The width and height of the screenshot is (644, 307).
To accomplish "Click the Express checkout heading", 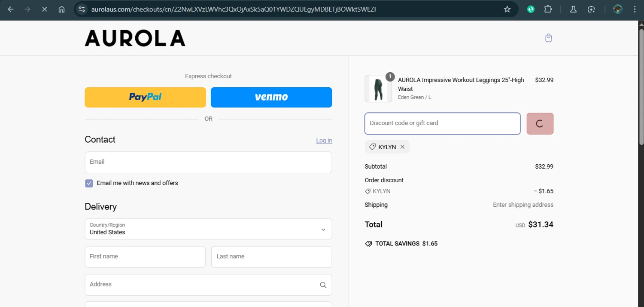I will (208, 76).
